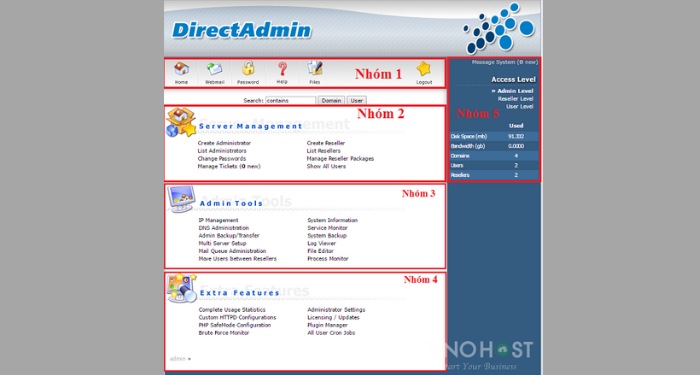The width and height of the screenshot is (700, 375).
Task: Open All User Cron Jobs link
Action: (x=331, y=333)
